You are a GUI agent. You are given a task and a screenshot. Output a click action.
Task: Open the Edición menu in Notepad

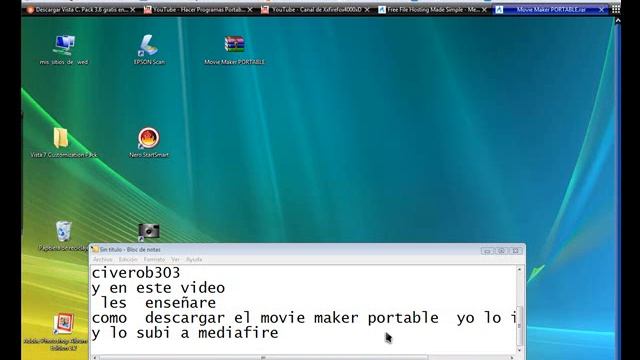pos(128,260)
